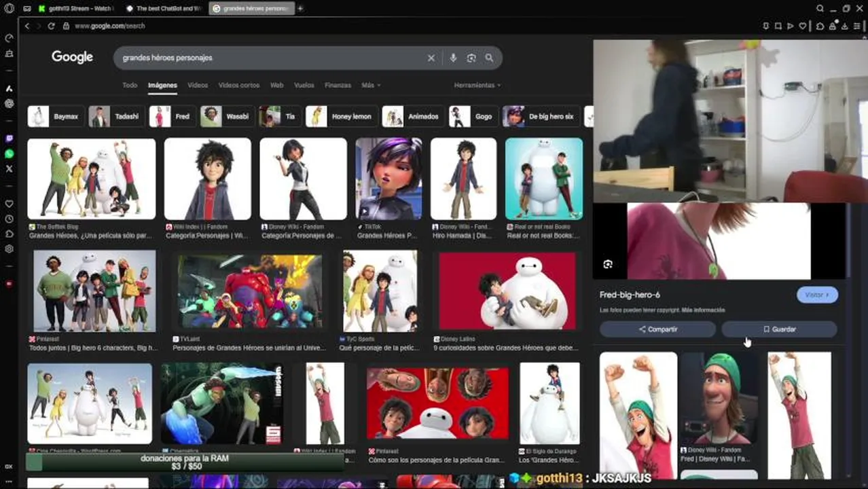Filter by Baymax chip
Viewport: 868px width, 489px height.
[56, 116]
